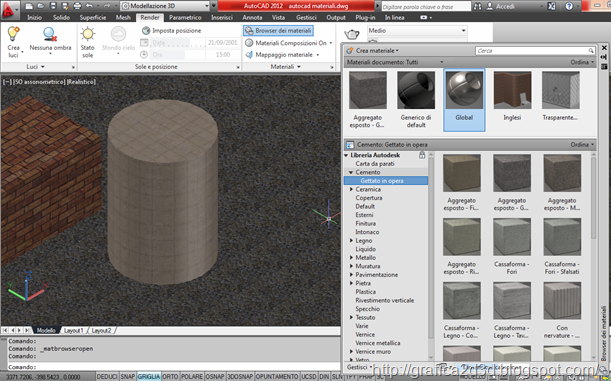This screenshot has width=611, height=381.
Task: Click the binoculars search icon in title bar
Action: click(x=478, y=6)
